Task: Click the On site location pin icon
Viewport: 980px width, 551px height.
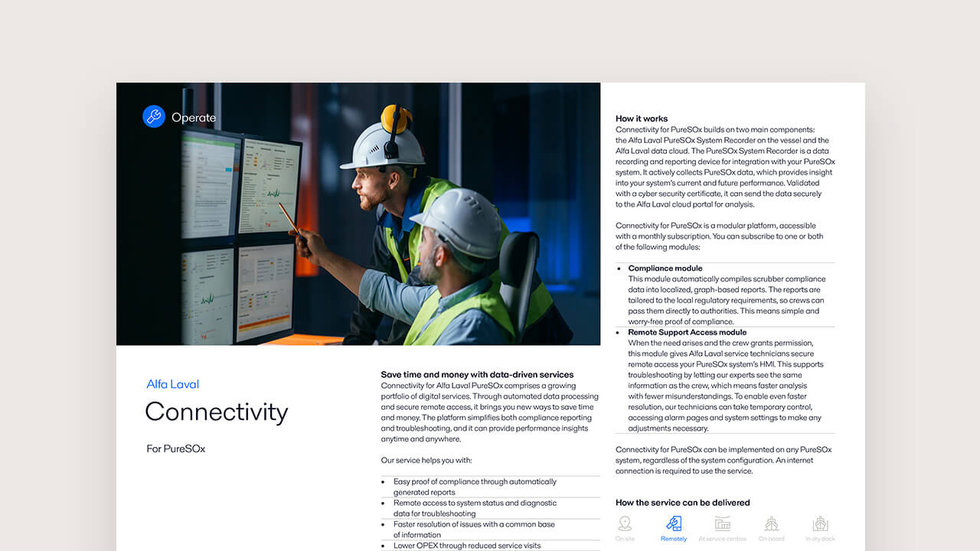Action: (626, 523)
